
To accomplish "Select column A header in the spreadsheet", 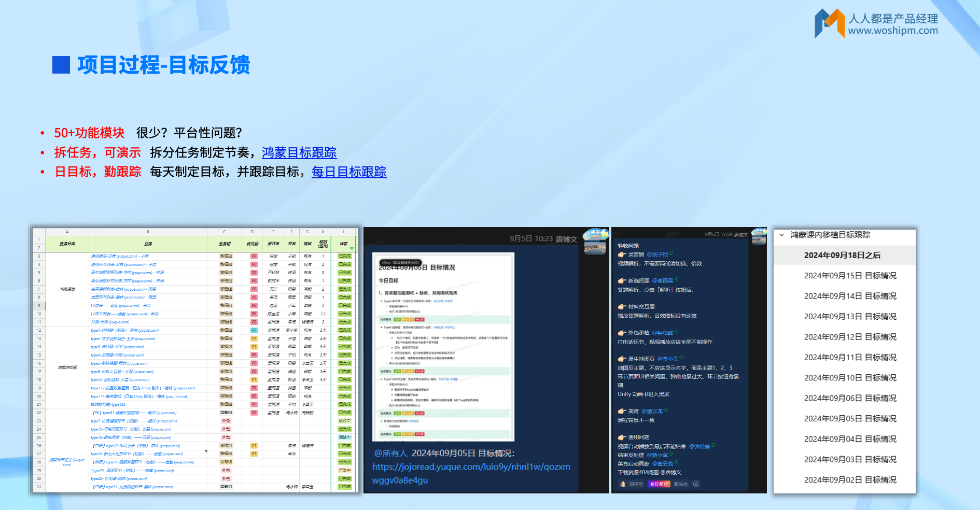I will coord(67,232).
